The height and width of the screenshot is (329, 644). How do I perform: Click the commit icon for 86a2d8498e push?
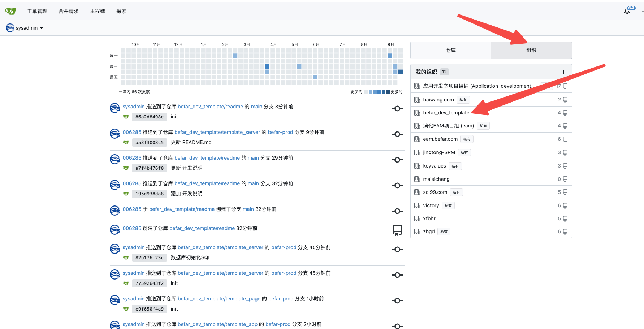pyautogui.click(x=397, y=108)
